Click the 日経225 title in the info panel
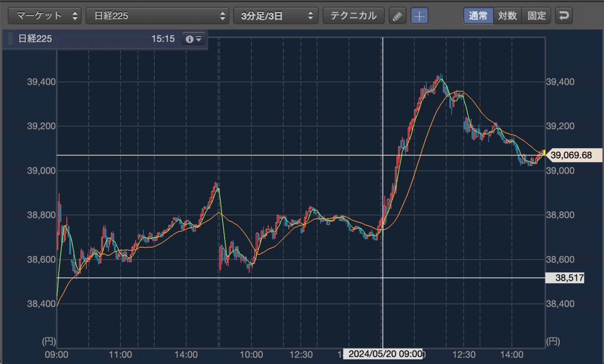The image size is (604, 364). 35,39
